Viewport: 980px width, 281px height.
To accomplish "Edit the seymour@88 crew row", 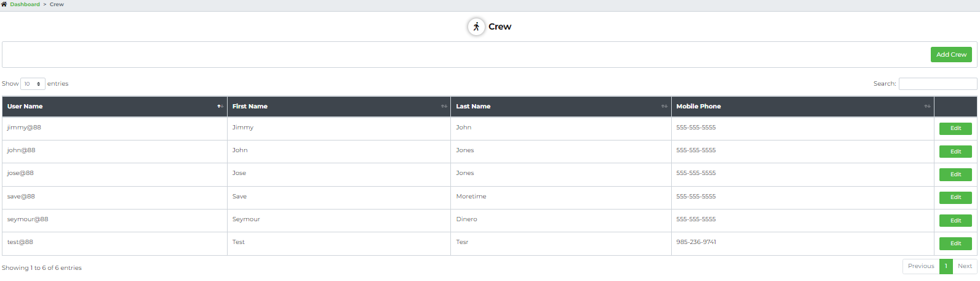I will tap(955, 221).
